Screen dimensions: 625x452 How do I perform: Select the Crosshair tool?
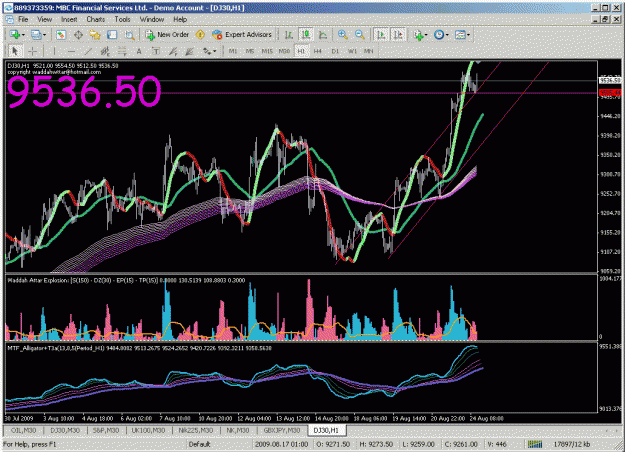pyautogui.click(x=33, y=51)
